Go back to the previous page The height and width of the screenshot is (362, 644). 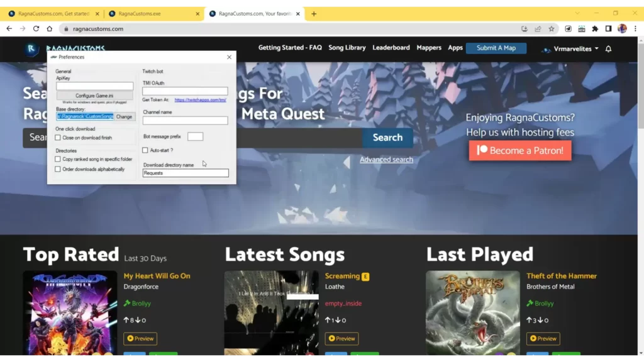tap(9, 29)
